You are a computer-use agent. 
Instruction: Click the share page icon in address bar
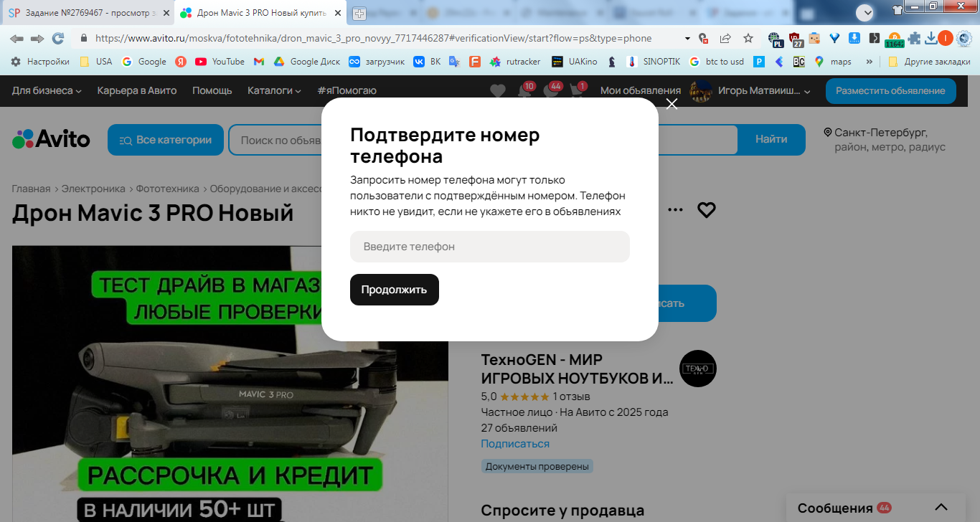725,39
